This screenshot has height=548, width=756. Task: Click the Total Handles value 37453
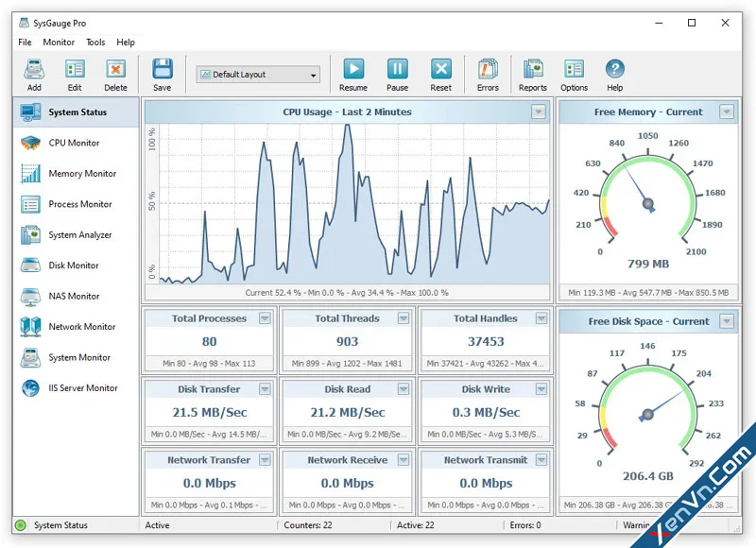click(x=486, y=342)
